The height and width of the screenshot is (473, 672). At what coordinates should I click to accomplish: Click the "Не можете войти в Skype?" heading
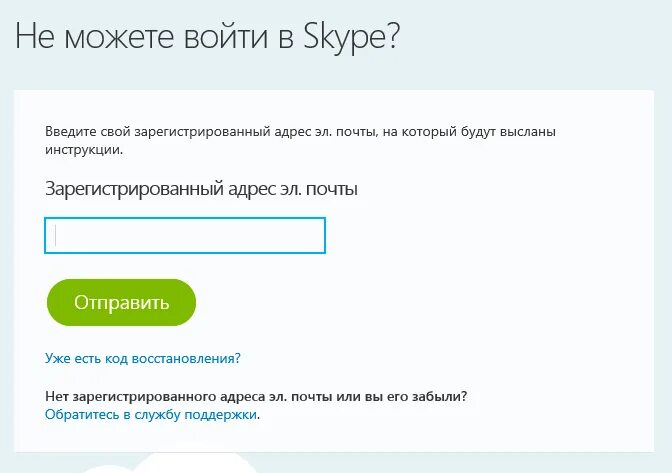click(x=207, y=38)
